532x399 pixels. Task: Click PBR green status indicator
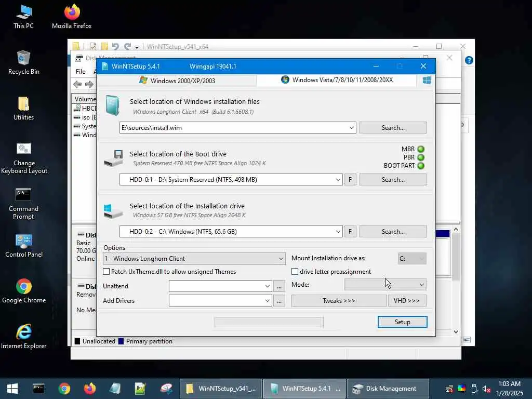click(421, 157)
